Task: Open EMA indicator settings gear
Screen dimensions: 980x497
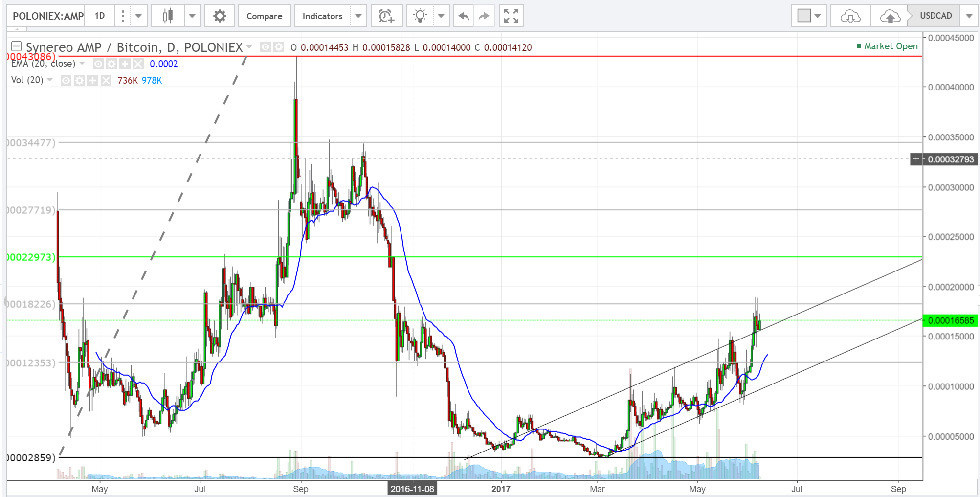Action: point(111,64)
